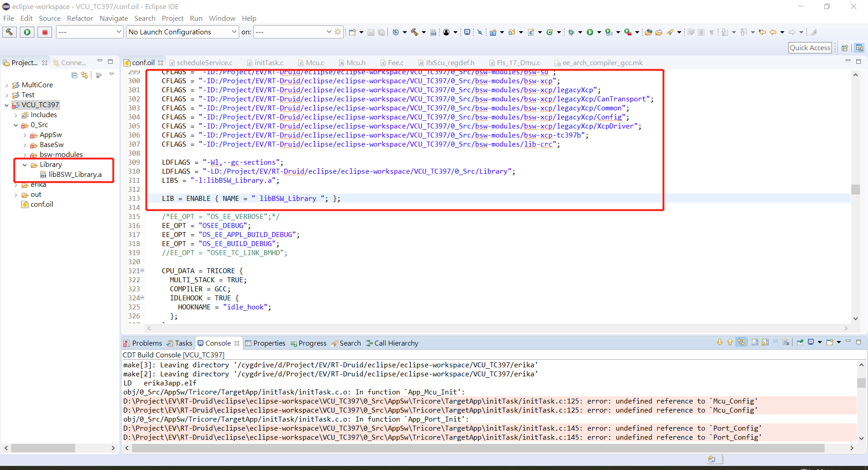
Task: Click the Last Edit Location arrow icon
Action: 762,32
